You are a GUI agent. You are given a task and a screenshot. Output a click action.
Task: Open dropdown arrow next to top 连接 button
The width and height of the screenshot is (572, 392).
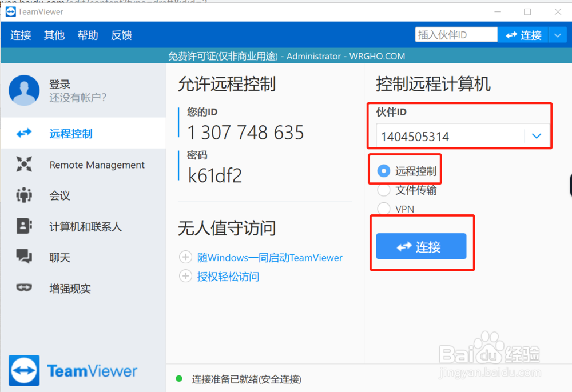[x=558, y=35]
